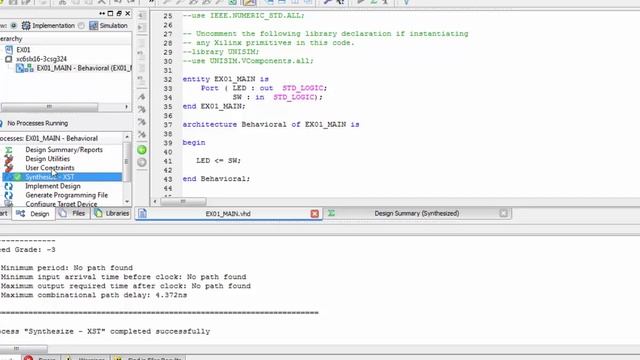The image size is (640, 360).
Task: Select EX01_MAIN - Behavioral in hierarchy
Action: [84, 68]
